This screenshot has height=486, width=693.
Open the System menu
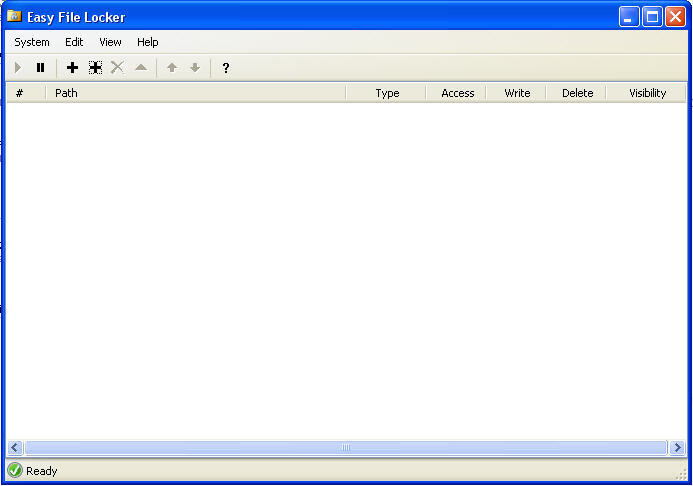pos(32,42)
